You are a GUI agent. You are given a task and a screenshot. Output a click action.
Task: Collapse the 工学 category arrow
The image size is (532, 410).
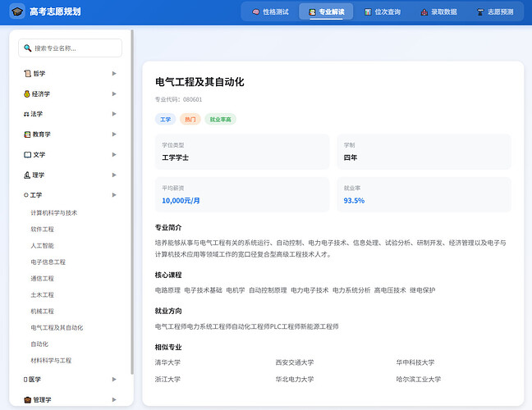click(114, 195)
